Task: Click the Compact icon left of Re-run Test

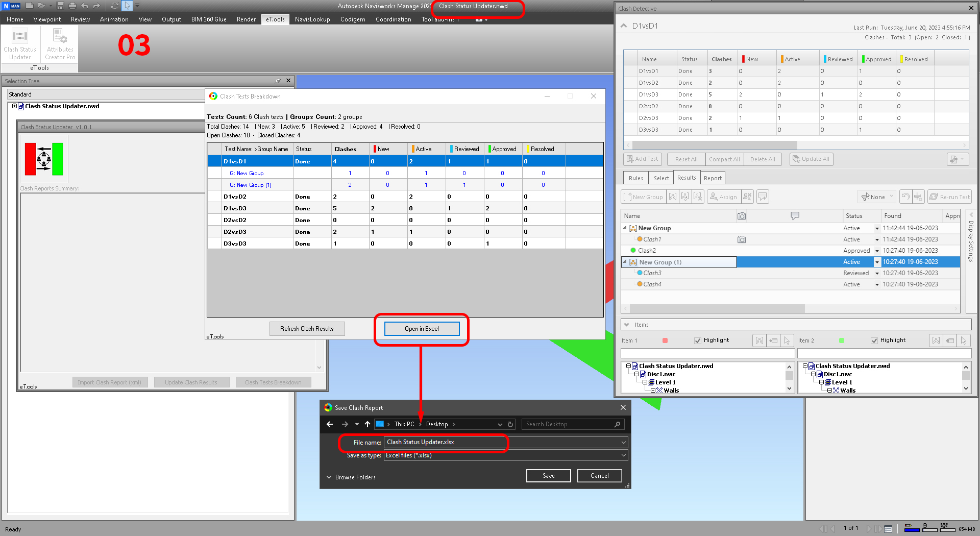Action: click(x=918, y=197)
